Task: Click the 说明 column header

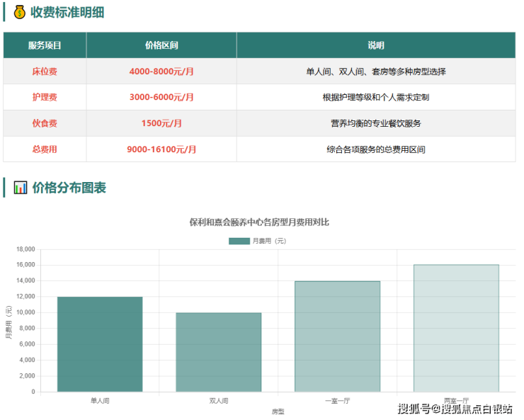Action: 375,45
